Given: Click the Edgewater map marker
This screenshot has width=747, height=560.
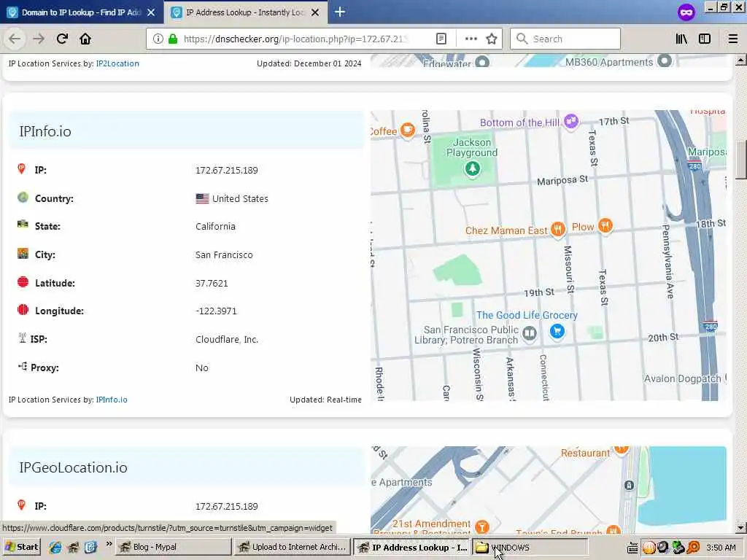Looking at the screenshot, I should click(482, 62).
